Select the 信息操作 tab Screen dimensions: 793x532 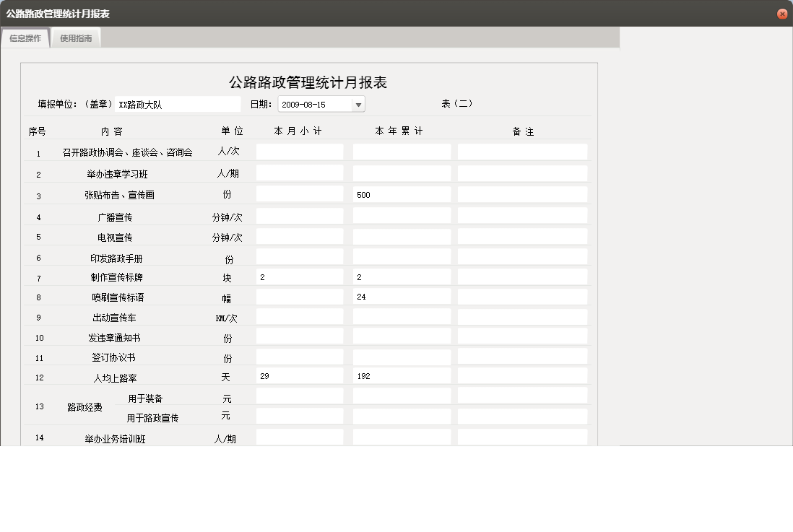(x=25, y=38)
